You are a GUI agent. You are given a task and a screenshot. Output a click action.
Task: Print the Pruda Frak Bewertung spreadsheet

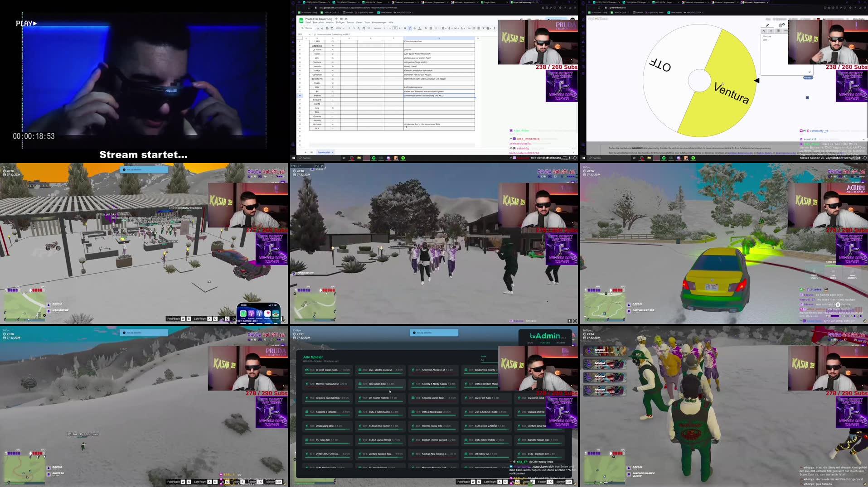click(x=327, y=28)
